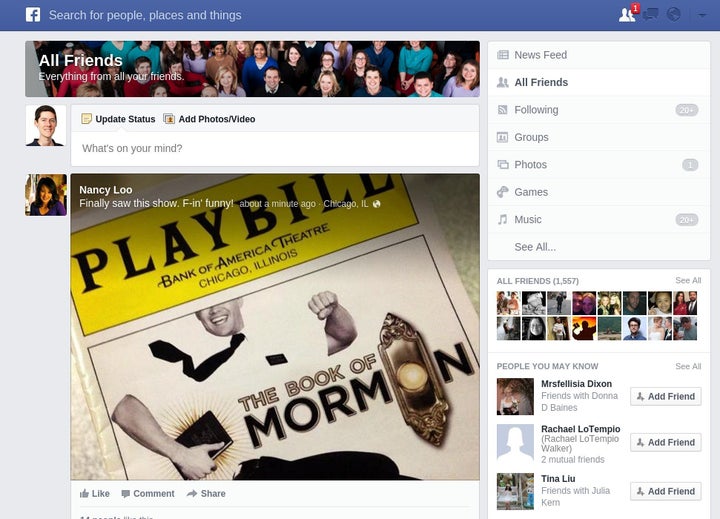Open the friend requests icon with notification badge

(628, 14)
